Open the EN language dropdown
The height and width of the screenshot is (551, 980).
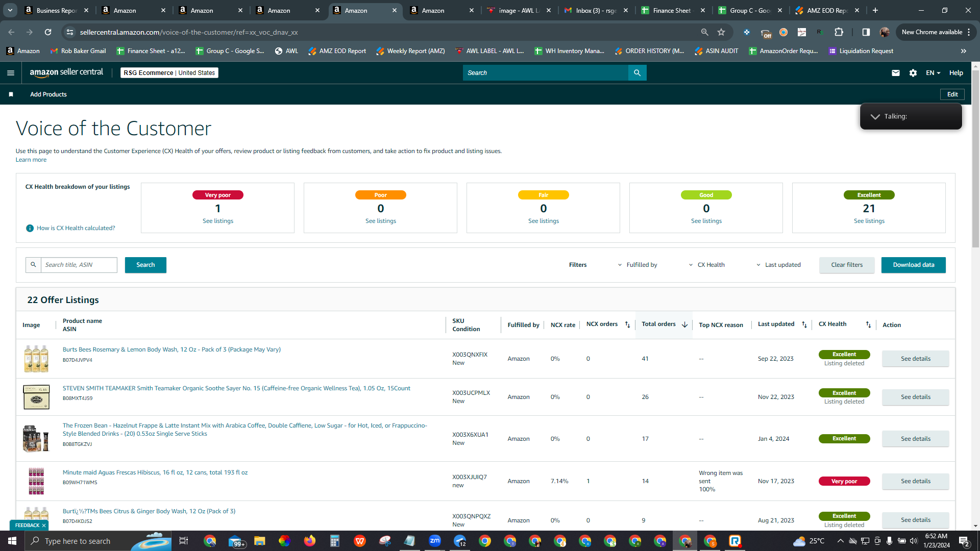tap(933, 73)
